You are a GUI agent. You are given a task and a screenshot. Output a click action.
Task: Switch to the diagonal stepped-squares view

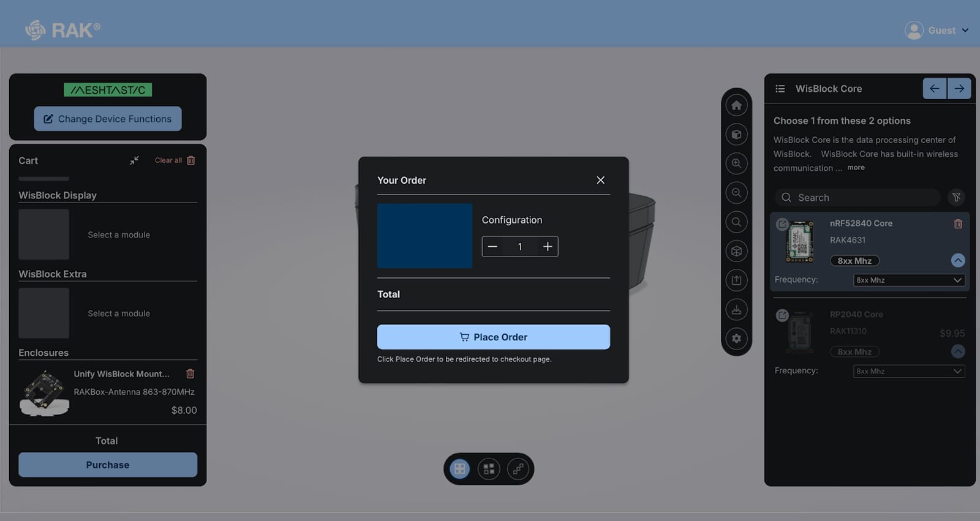click(518, 469)
